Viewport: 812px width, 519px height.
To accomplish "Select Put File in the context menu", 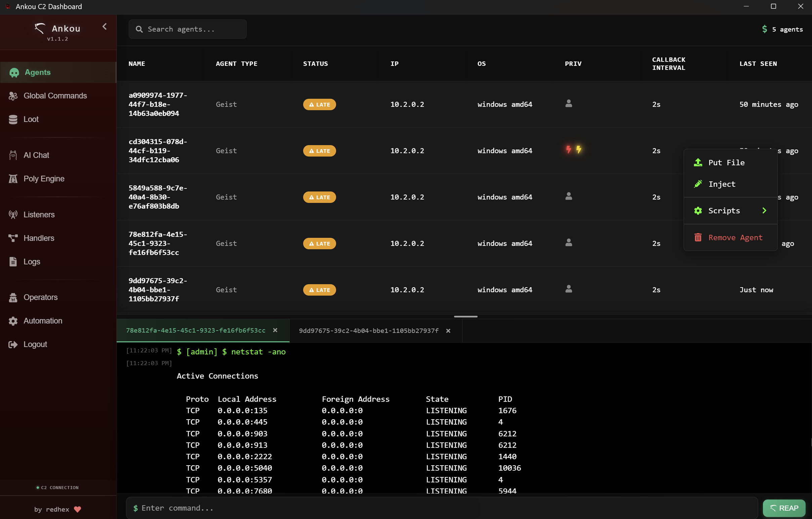I will pyautogui.click(x=727, y=163).
